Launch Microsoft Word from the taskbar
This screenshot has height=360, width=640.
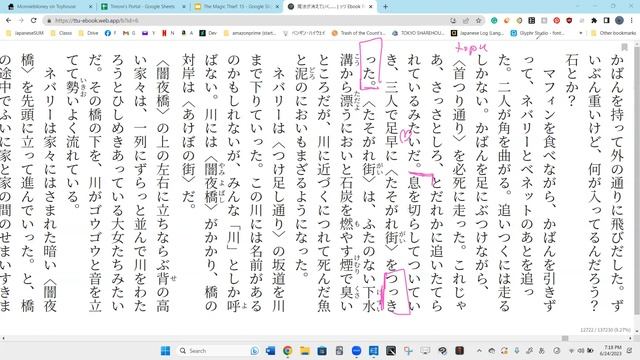click(270, 351)
